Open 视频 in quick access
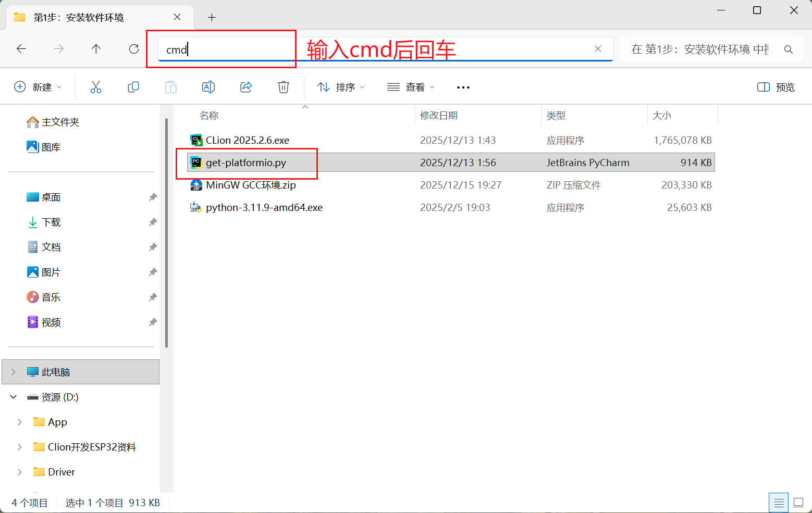Viewport: 812px width, 513px height. [43, 322]
